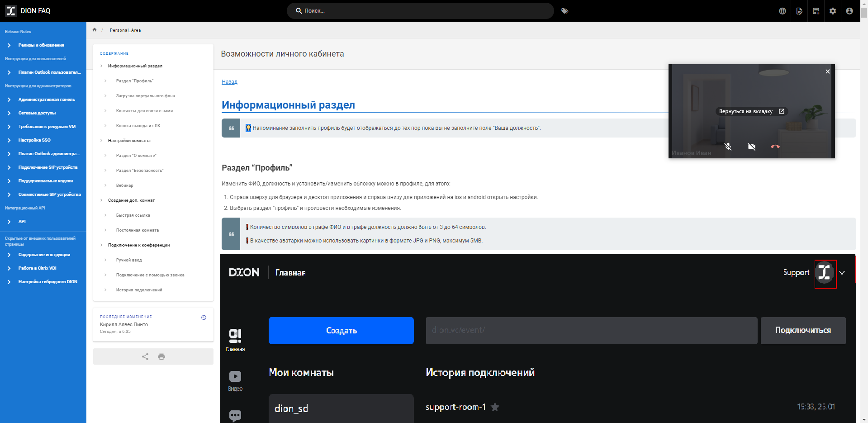Toggle microphone mute in video overlay
Image resolution: width=868 pixels, height=423 pixels.
coord(728,147)
